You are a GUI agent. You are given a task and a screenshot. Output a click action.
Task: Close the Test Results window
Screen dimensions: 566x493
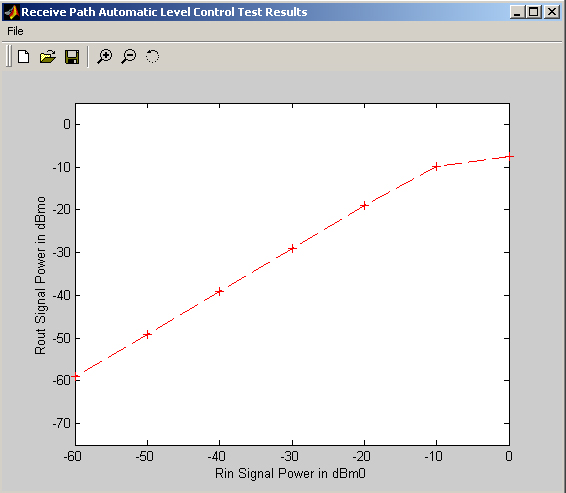coord(552,12)
